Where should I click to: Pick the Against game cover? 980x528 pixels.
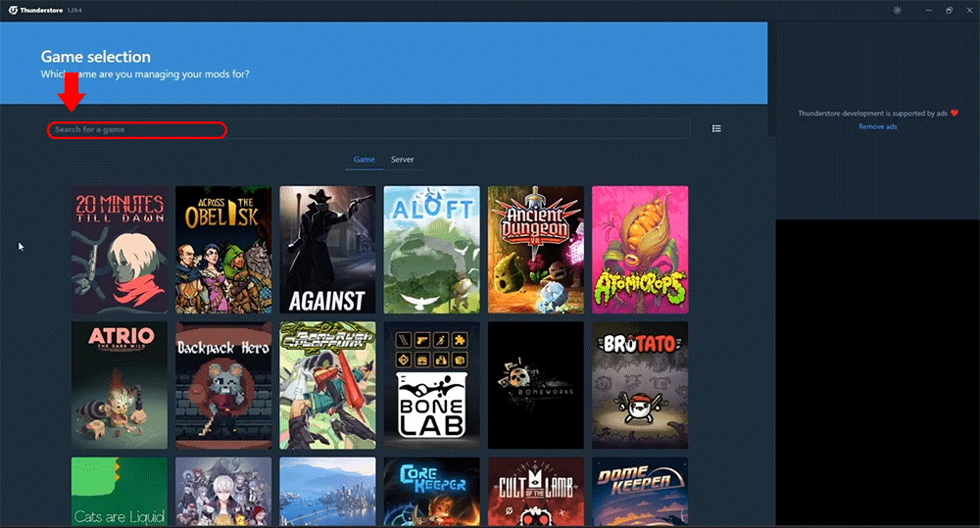[x=327, y=249]
